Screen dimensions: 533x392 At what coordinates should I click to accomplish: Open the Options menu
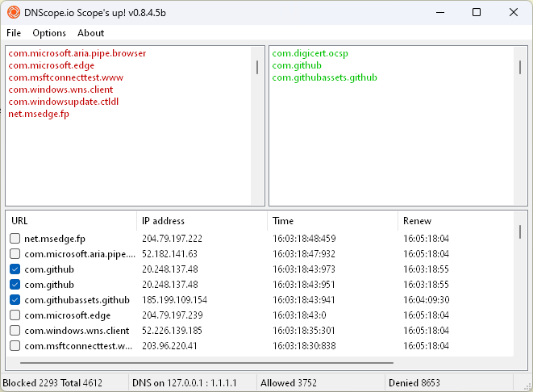click(x=49, y=33)
